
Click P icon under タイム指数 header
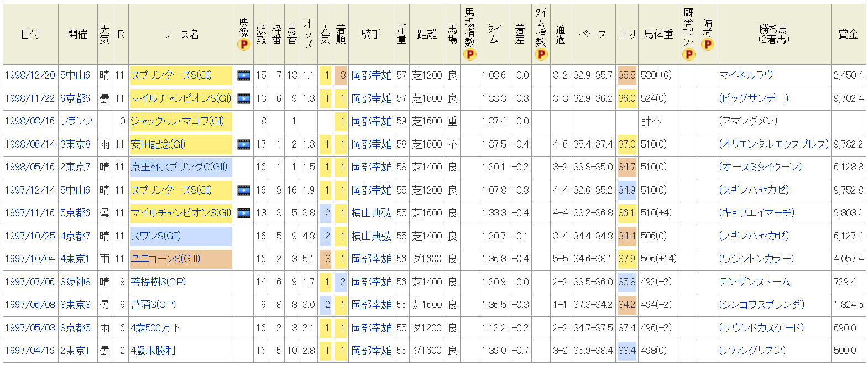541,54
